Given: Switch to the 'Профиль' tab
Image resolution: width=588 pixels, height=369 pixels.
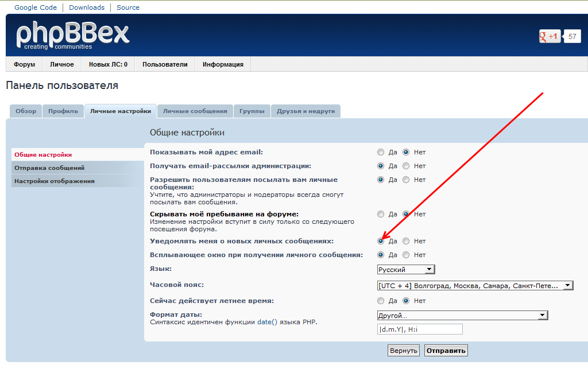Looking at the screenshot, I should (63, 111).
